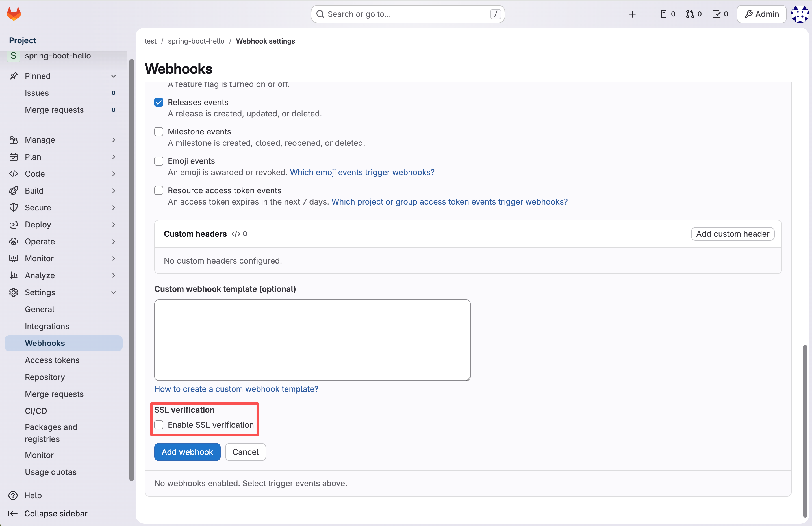Collapse the Pinned section chevron
The image size is (812, 526).
(x=113, y=76)
